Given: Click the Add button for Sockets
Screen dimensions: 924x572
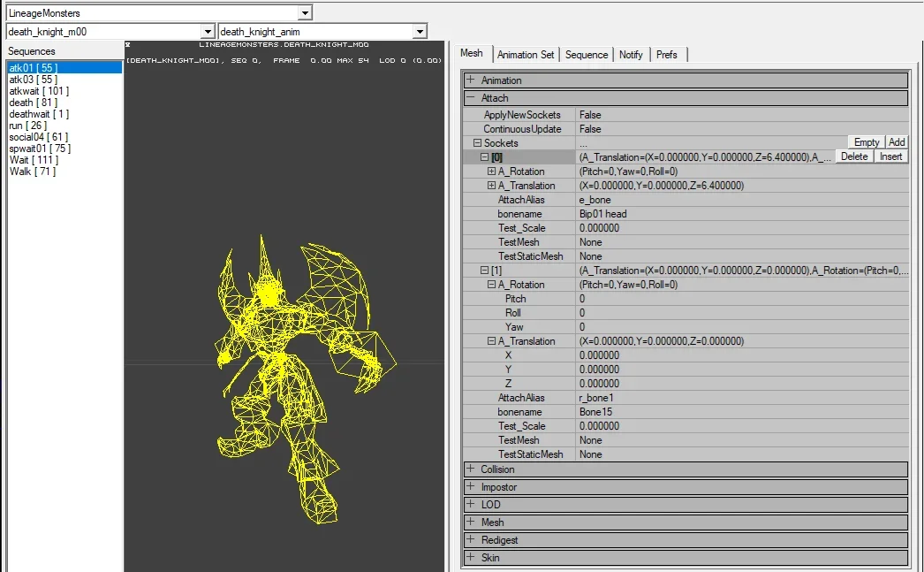Looking at the screenshot, I should click(x=897, y=142).
